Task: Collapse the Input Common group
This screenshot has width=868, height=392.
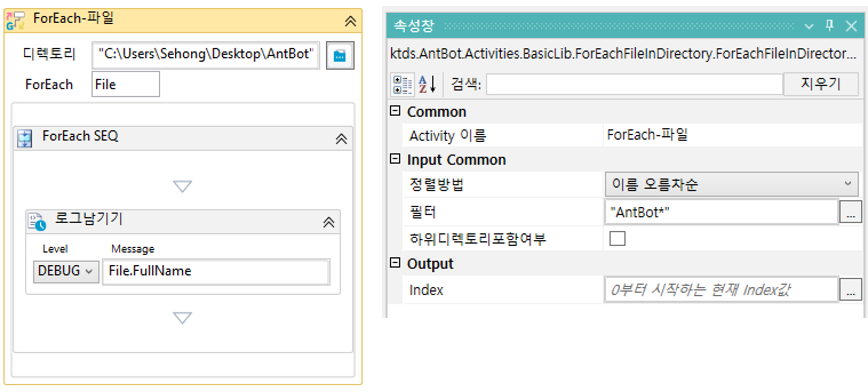Action: (x=395, y=159)
